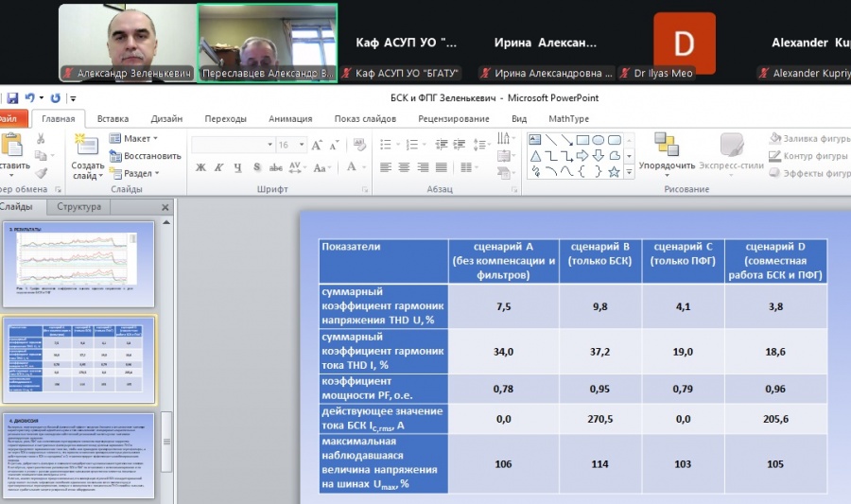This screenshot has height=504, width=851.
Task: Click the increase font size icon
Action: 316,146
